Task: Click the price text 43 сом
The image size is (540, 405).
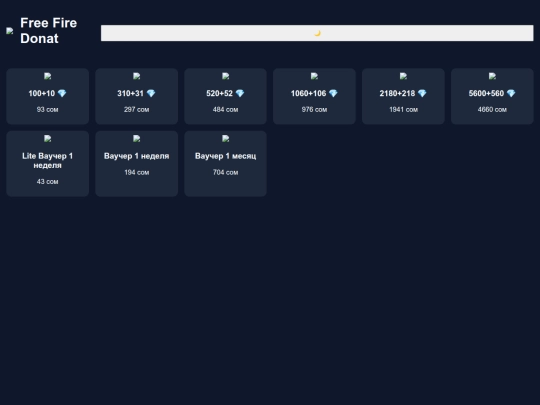Action: [x=48, y=181]
